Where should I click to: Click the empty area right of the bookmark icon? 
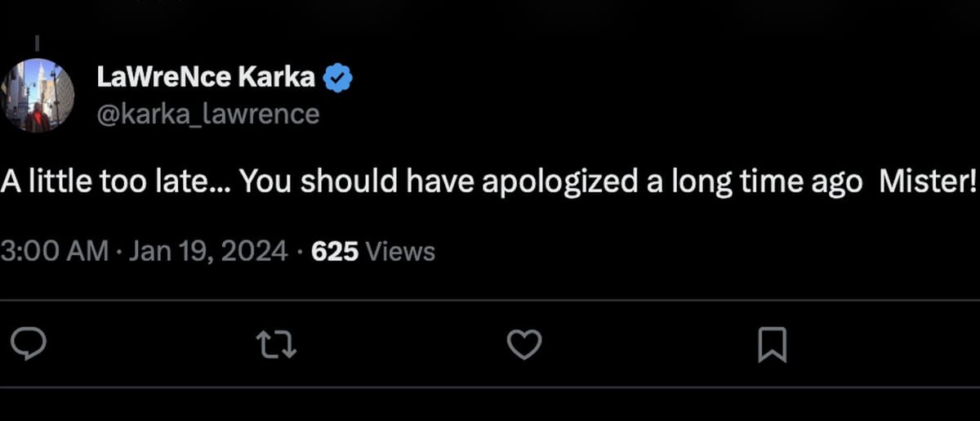(882, 344)
